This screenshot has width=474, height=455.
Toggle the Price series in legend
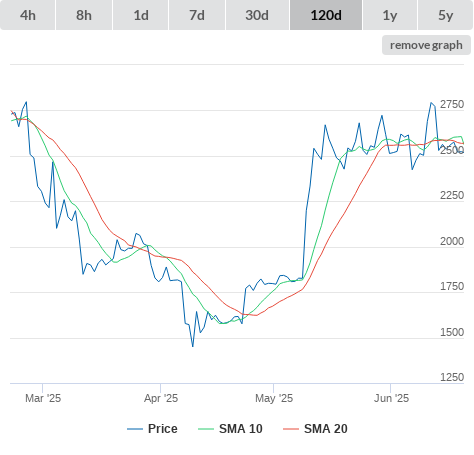163,429
